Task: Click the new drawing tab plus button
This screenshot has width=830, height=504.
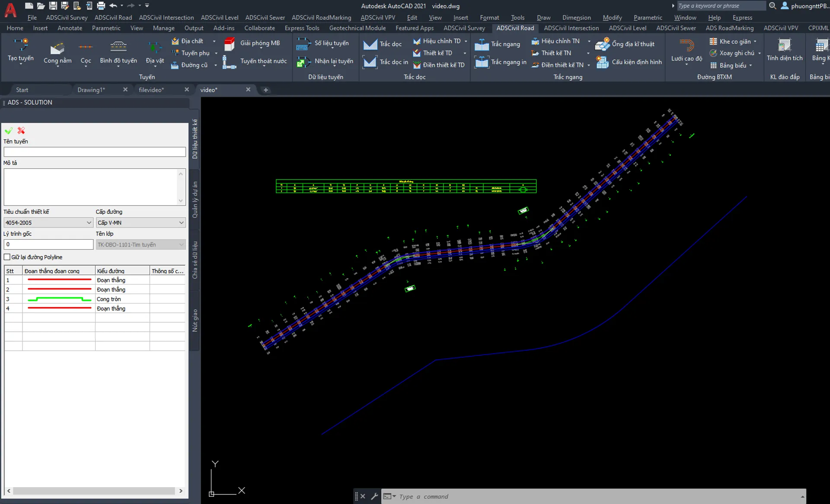Action: [x=265, y=90]
